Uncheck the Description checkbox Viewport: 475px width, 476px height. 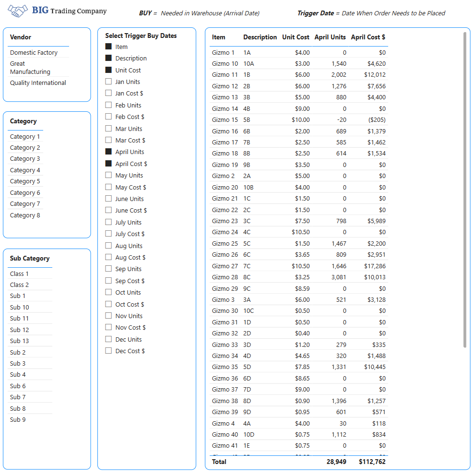click(x=108, y=58)
